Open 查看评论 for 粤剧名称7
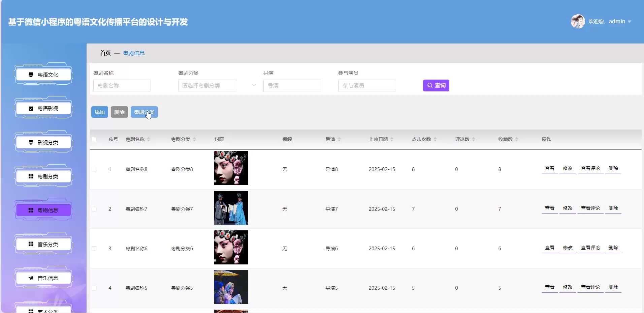Image resolution: width=644 pixels, height=313 pixels. click(590, 208)
